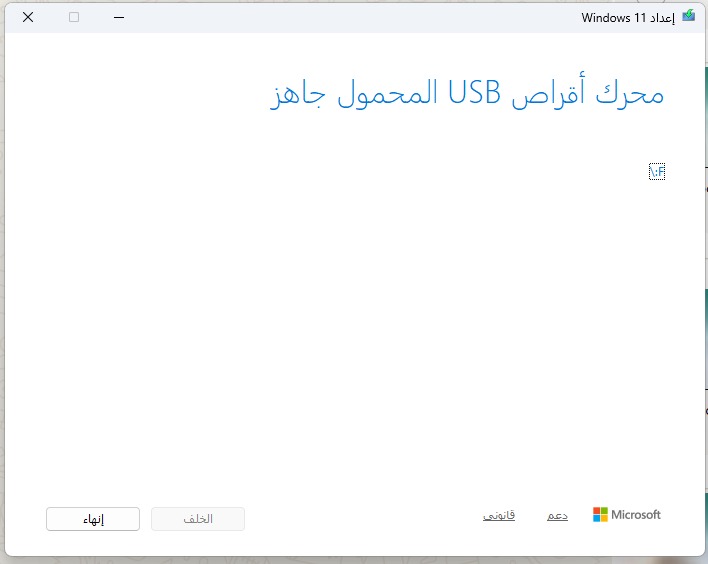
Task: Click the greyed-out maximize button
Action: pyautogui.click(x=74, y=17)
